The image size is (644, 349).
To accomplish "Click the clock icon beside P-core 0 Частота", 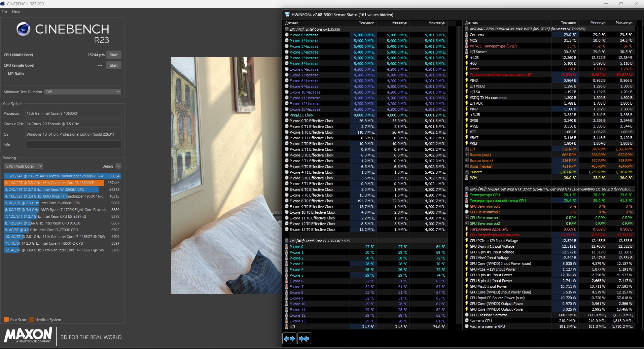I will [x=287, y=35].
